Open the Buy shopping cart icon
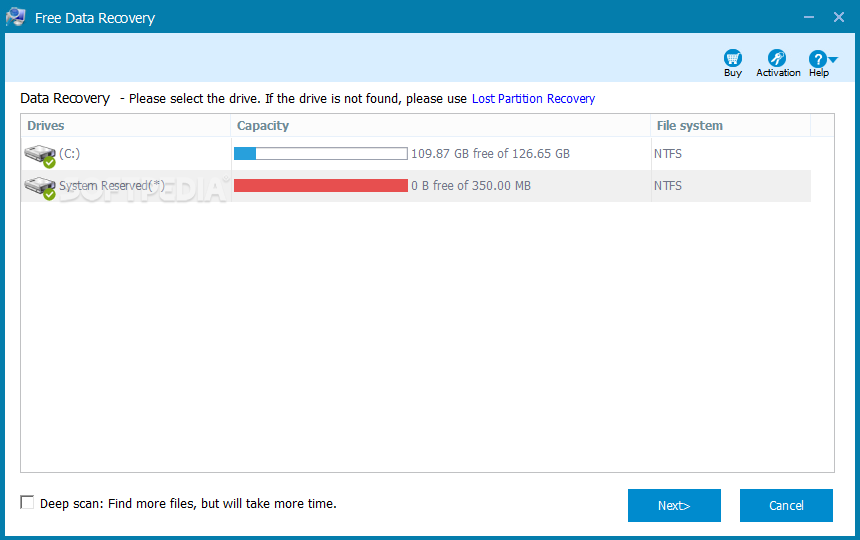This screenshot has width=860, height=540. [x=733, y=58]
